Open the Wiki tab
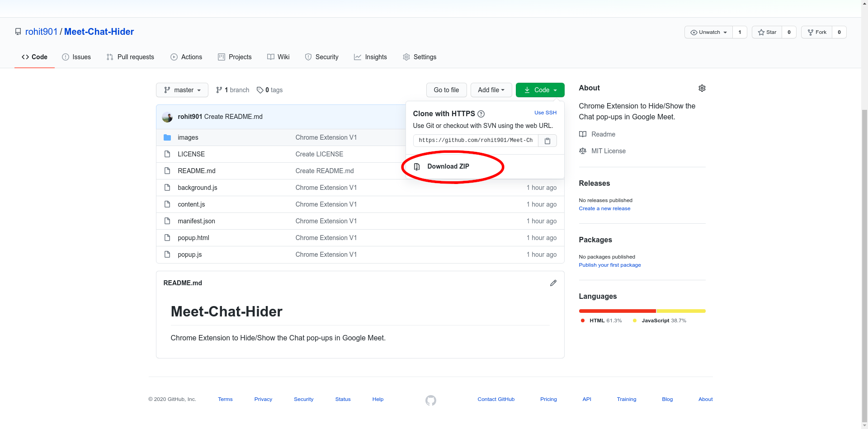Screen dimensions: 868x429 click(x=278, y=57)
